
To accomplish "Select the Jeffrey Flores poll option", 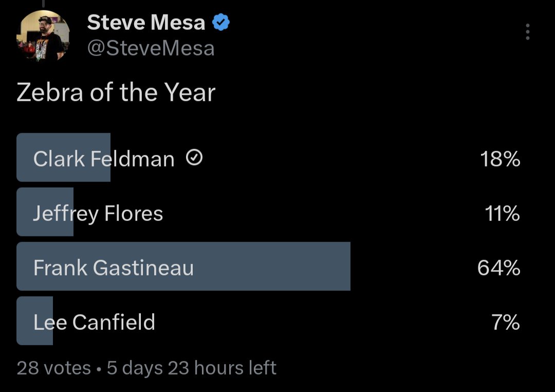I will 268,212.
